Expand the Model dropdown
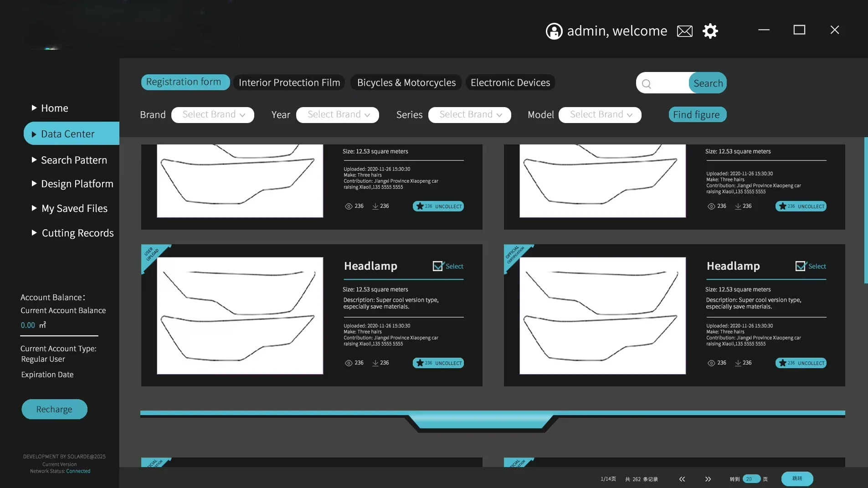Image resolution: width=868 pixels, height=488 pixels. (600, 115)
